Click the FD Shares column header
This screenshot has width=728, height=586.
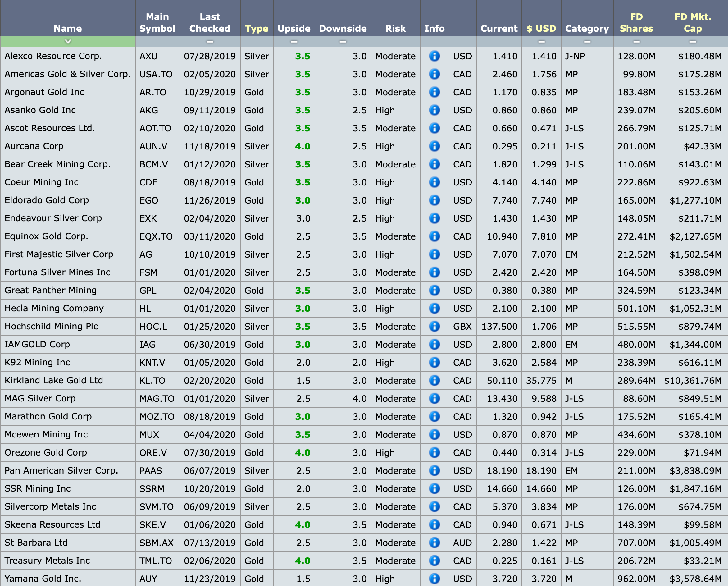pos(636,22)
